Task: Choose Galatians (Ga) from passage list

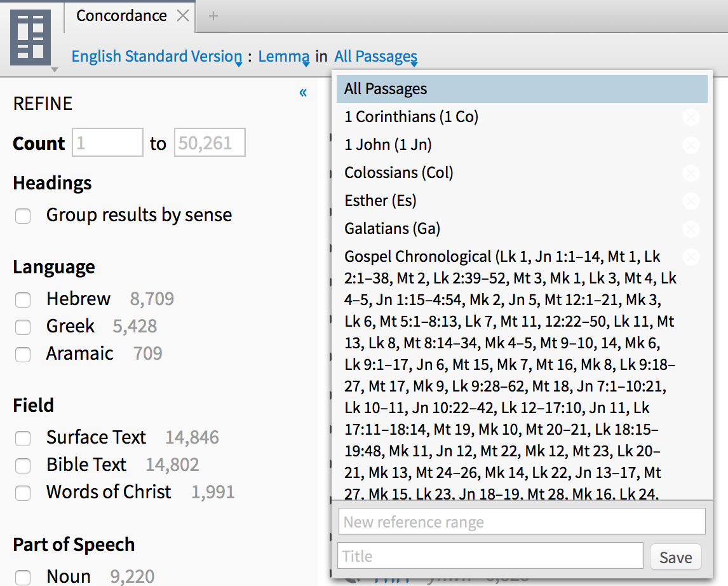Action: (393, 228)
